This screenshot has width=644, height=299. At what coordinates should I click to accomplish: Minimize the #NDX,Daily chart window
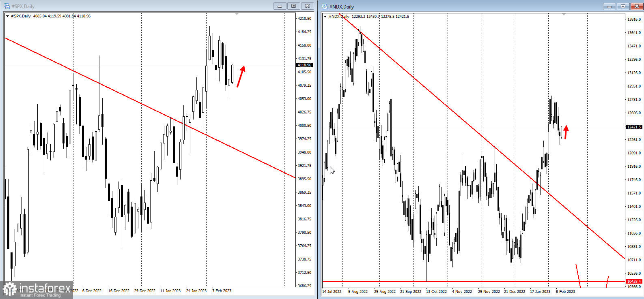pos(609,6)
